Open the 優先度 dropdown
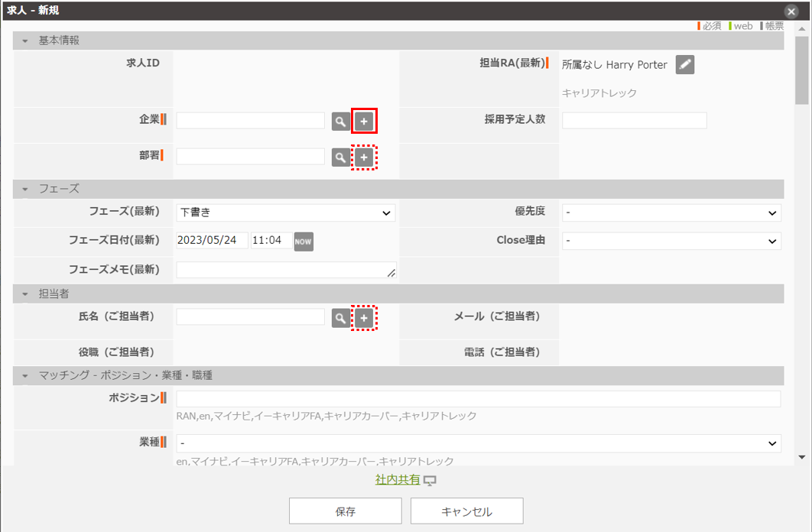Screen dimensions: 812x532 pos(671,213)
